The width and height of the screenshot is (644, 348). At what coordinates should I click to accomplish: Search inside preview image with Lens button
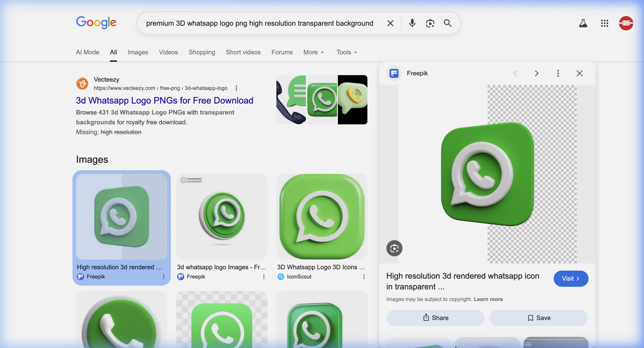394,248
